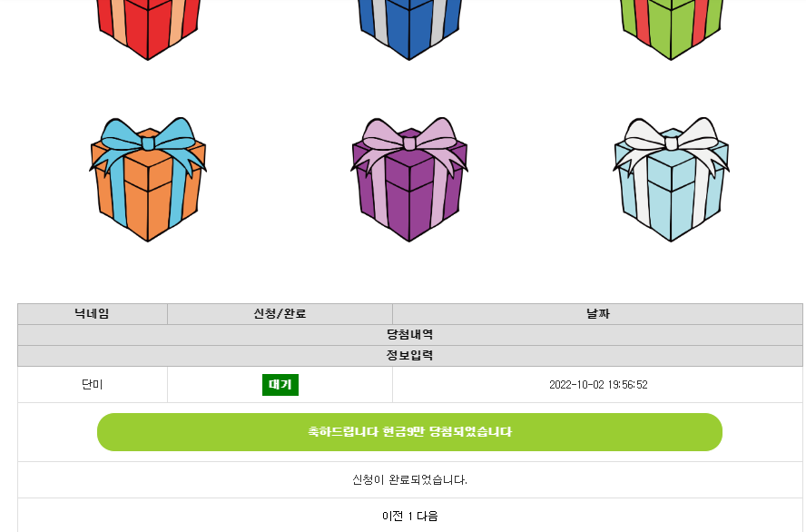This screenshot has width=806, height=532.
Task: Click the 정보입력 header row
Action: click(x=410, y=356)
